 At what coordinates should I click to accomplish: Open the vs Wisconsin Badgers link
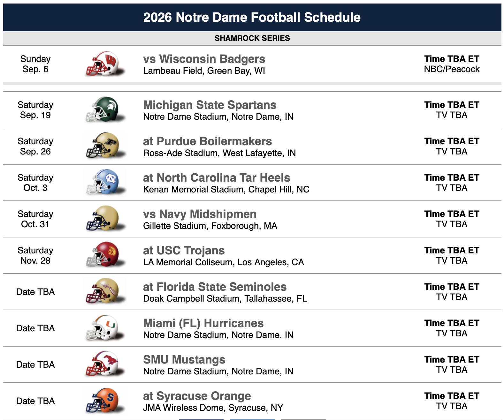(x=204, y=59)
